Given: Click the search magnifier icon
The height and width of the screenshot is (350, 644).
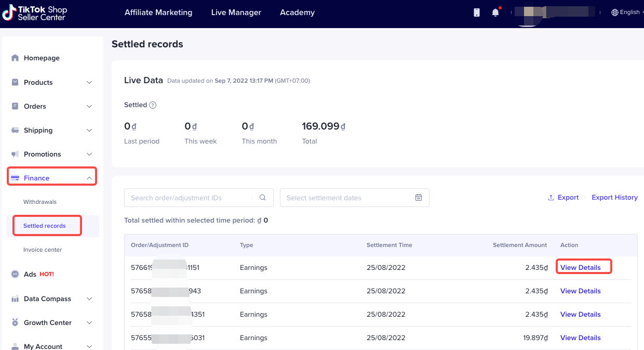Looking at the screenshot, I should tap(263, 198).
